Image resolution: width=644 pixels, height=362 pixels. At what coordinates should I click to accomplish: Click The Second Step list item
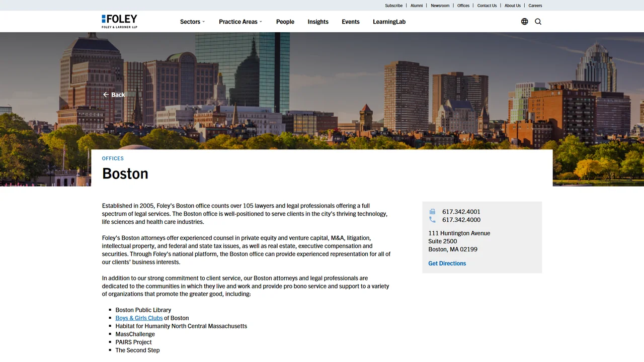point(137,350)
